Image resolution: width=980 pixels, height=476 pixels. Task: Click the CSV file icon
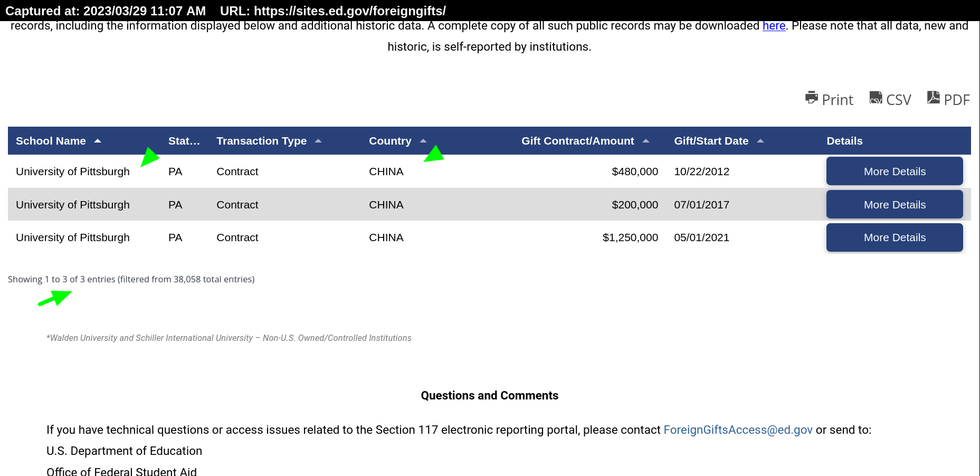coord(876,98)
